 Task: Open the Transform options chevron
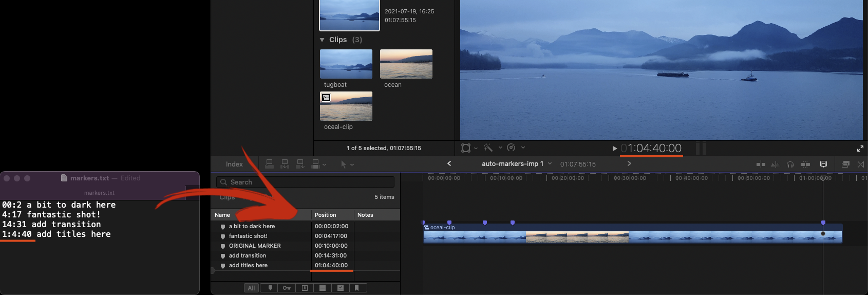click(x=476, y=148)
